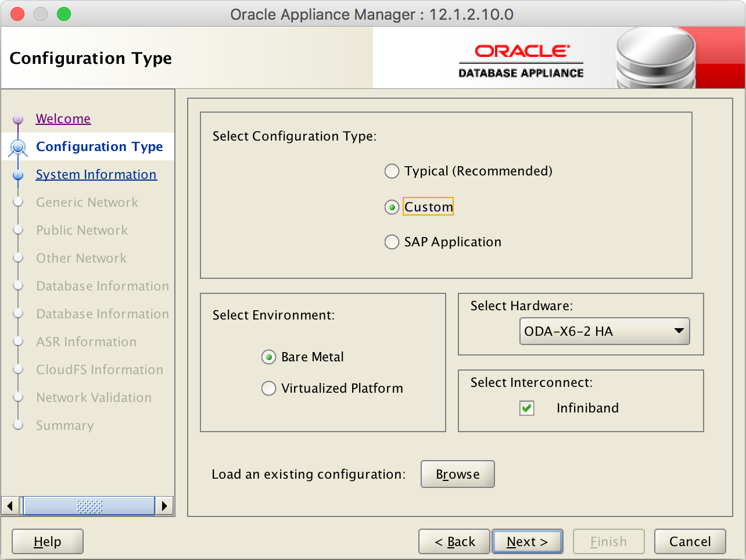746x560 pixels.
Task: Click the right scroll arrow in sidebar
Action: pyautogui.click(x=164, y=505)
